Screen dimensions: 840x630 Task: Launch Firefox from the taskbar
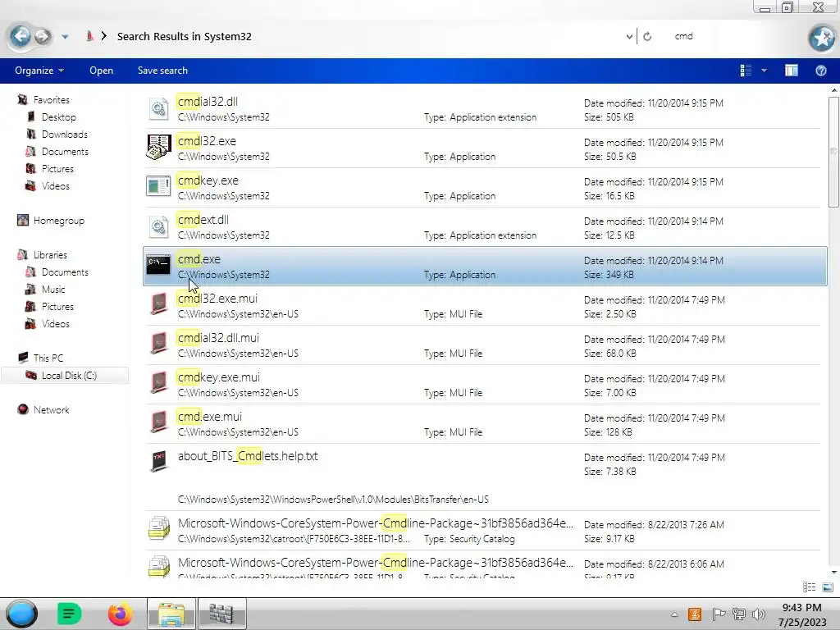coord(120,614)
